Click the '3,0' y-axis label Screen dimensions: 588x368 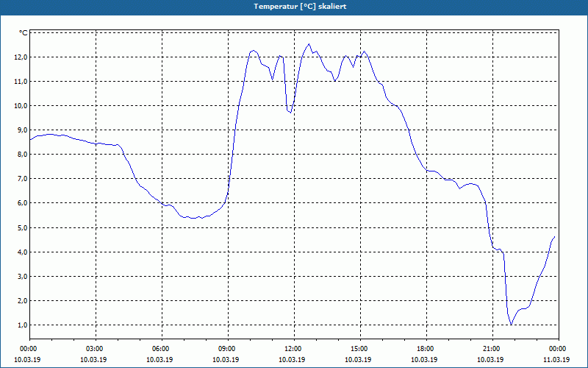click(x=23, y=277)
